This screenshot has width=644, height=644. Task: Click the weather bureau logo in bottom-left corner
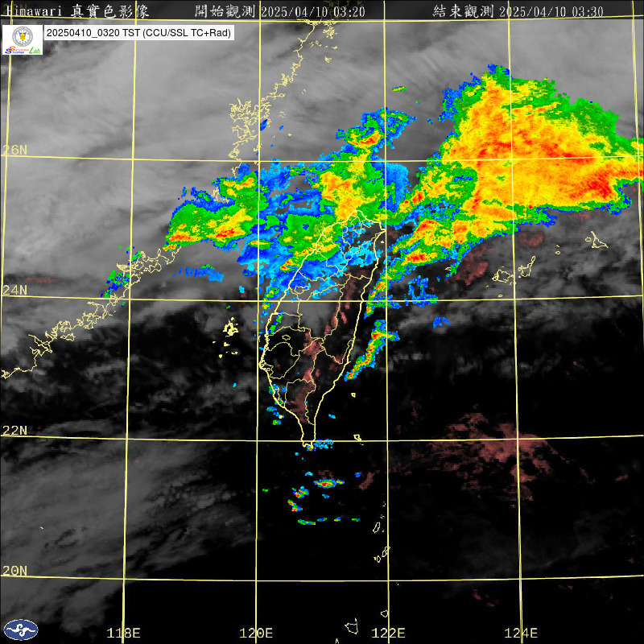click(x=20, y=630)
